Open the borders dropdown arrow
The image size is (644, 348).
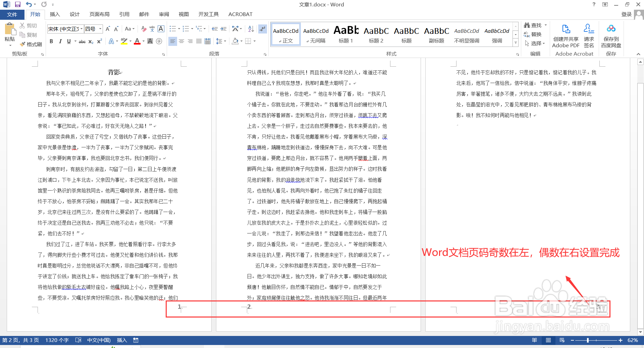point(255,41)
